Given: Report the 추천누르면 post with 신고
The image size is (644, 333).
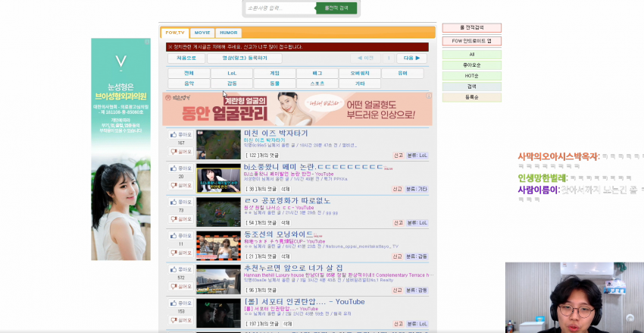Looking at the screenshot, I should pos(397,291).
